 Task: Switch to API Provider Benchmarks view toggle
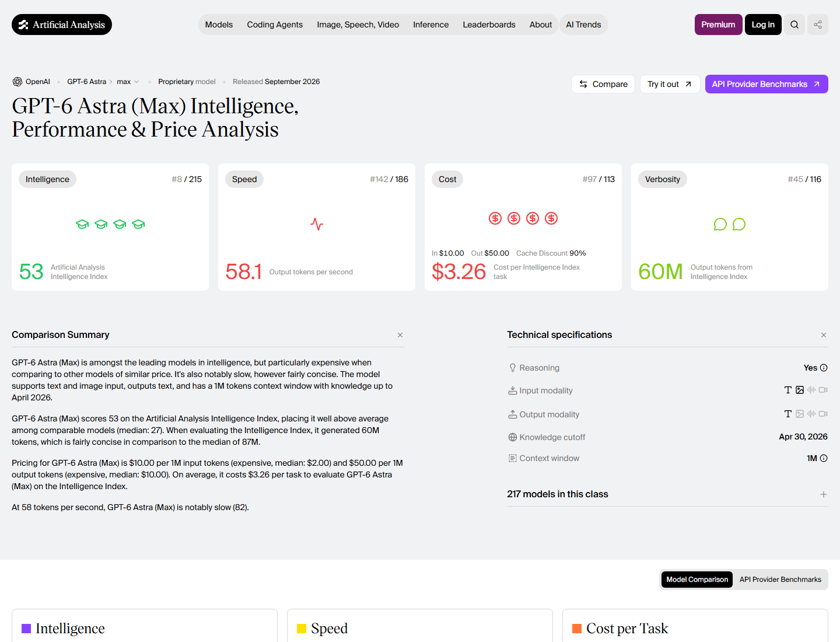(780, 580)
